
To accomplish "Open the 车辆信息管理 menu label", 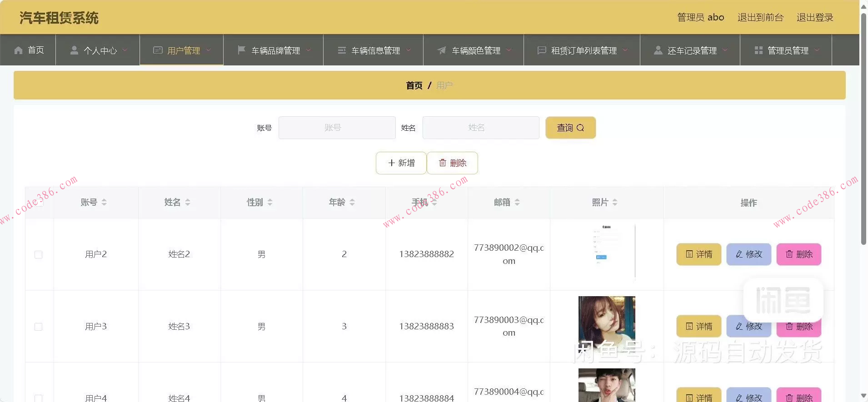I will tap(376, 51).
